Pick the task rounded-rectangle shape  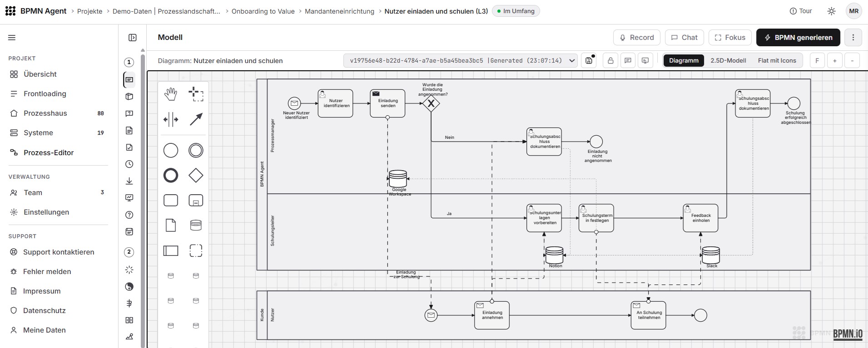point(171,201)
